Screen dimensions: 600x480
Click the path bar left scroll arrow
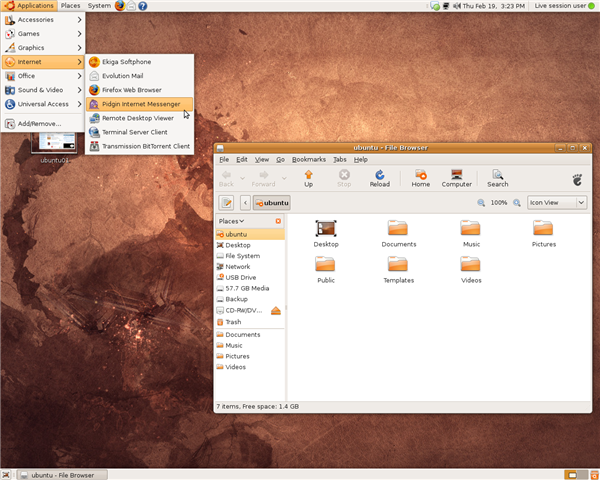click(x=245, y=202)
